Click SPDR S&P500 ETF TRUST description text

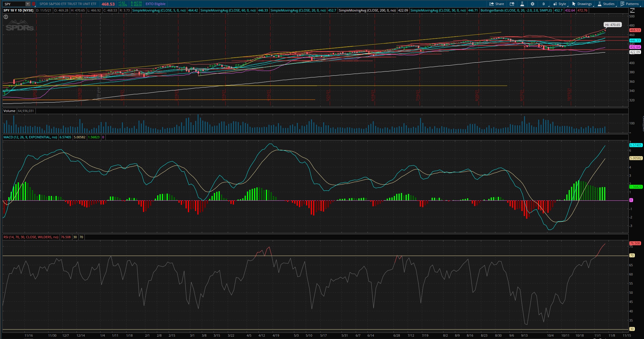(x=68, y=4)
